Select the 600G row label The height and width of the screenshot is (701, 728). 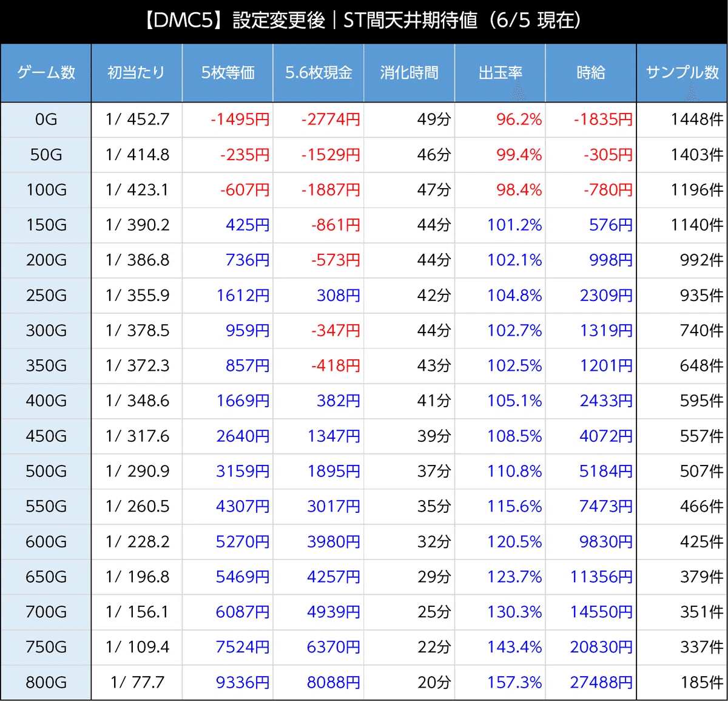(46, 542)
